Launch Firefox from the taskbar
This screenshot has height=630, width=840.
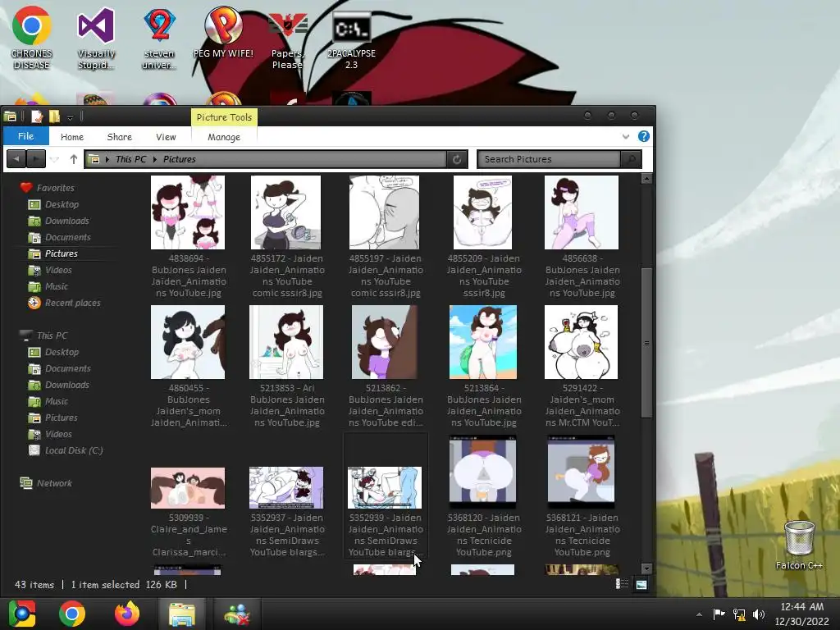127,614
